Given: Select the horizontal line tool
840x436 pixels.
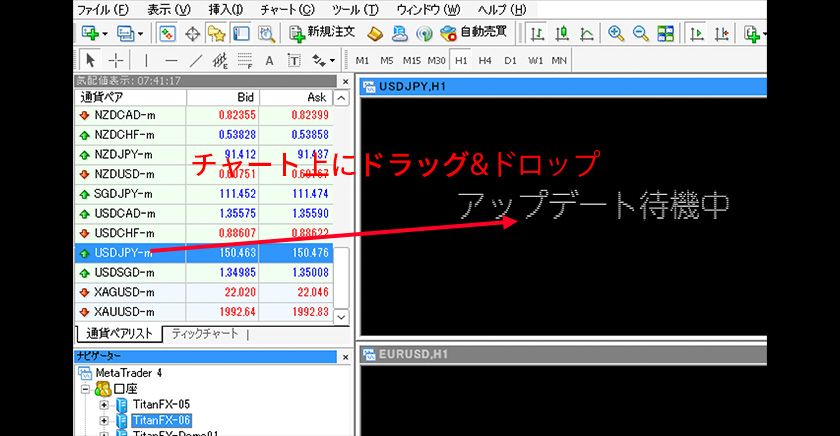Looking at the screenshot, I should [170, 60].
